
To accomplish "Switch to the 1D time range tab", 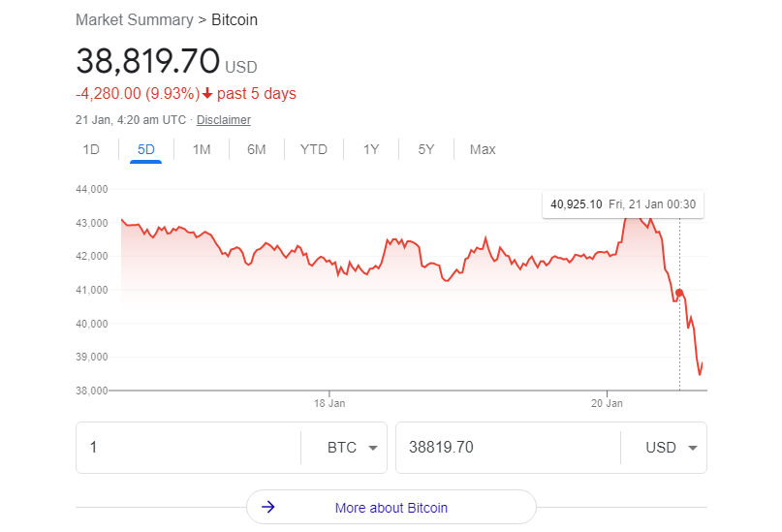I will [91, 149].
